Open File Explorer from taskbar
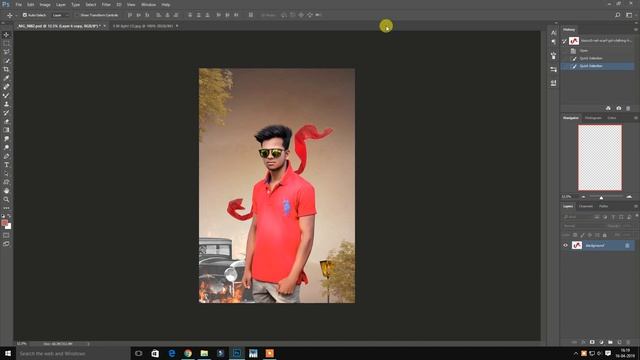640x360 pixels. pyautogui.click(x=204, y=353)
